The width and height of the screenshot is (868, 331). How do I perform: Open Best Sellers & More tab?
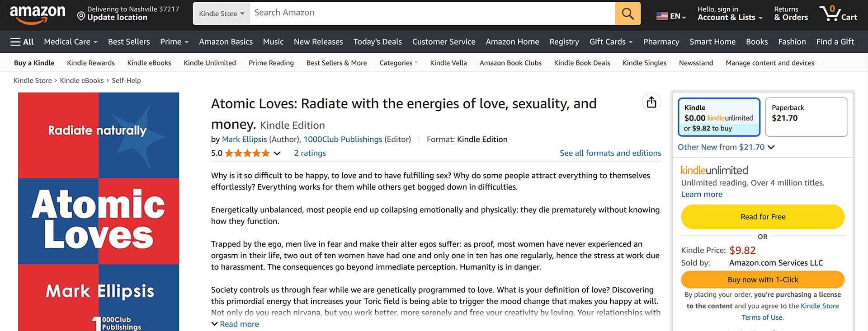337,63
